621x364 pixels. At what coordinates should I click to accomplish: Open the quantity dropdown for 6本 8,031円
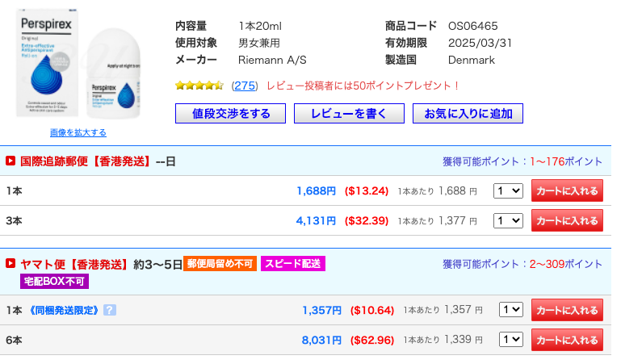[x=511, y=340]
